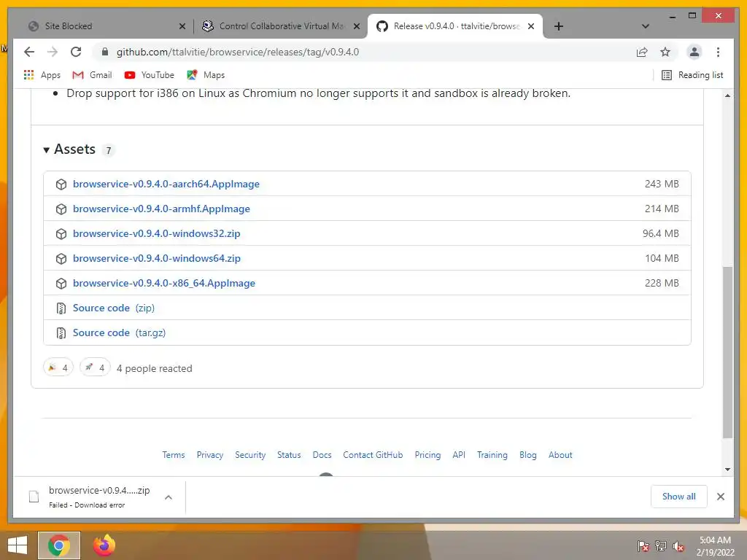Click the failed browservice zip download item
The width and height of the screenshot is (747, 560).
click(90, 497)
